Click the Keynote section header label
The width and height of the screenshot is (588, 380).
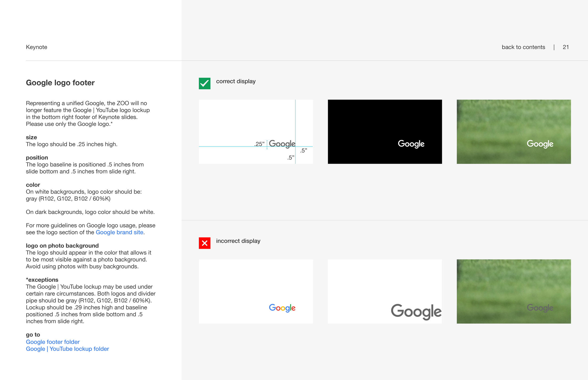click(36, 47)
